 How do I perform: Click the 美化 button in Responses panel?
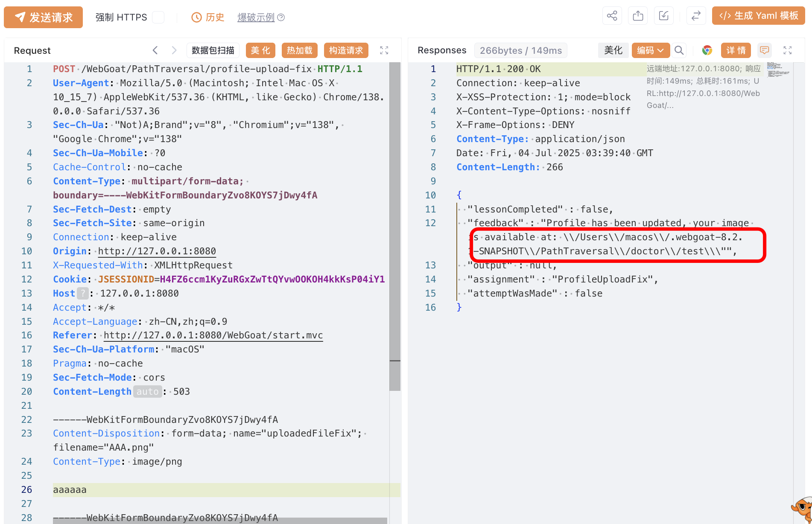pyautogui.click(x=613, y=50)
